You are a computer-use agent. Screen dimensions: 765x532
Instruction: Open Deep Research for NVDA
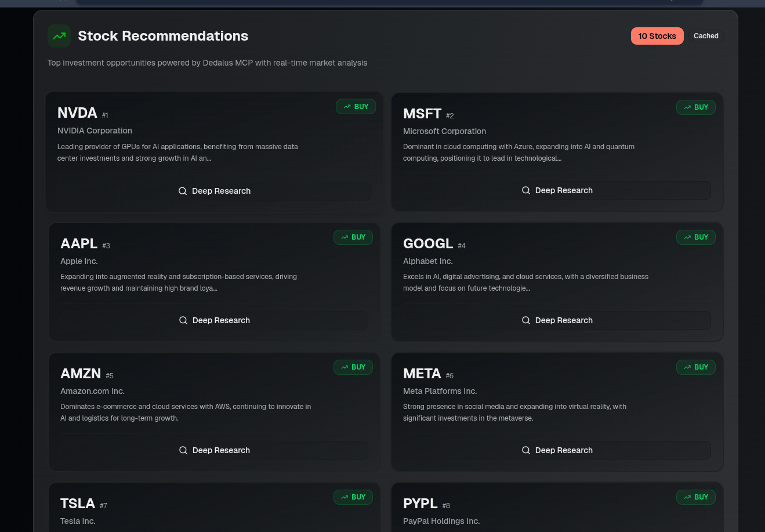tap(215, 191)
